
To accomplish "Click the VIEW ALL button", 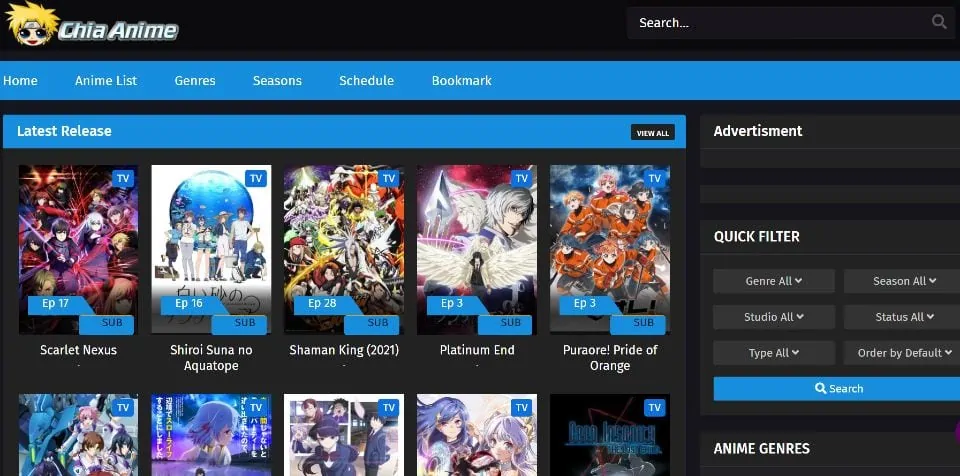I will click(x=653, y=132).
